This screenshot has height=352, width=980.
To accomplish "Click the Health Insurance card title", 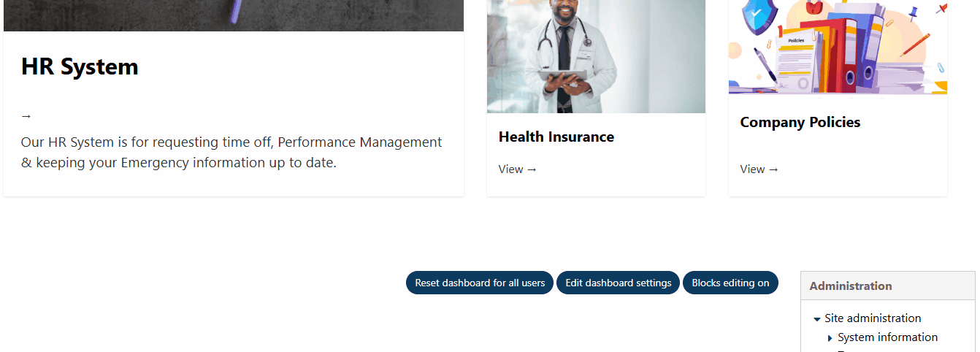I will pos(556,137).
